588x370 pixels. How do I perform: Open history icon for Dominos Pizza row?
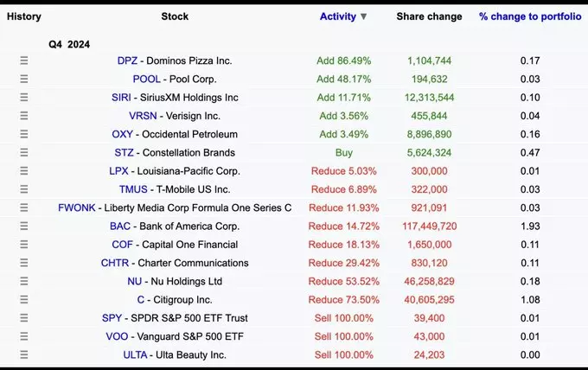tap(24, 61)
